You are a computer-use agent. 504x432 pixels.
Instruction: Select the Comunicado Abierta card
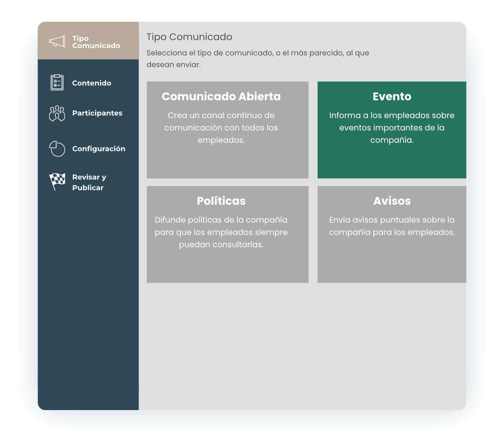tap(228, 130)
